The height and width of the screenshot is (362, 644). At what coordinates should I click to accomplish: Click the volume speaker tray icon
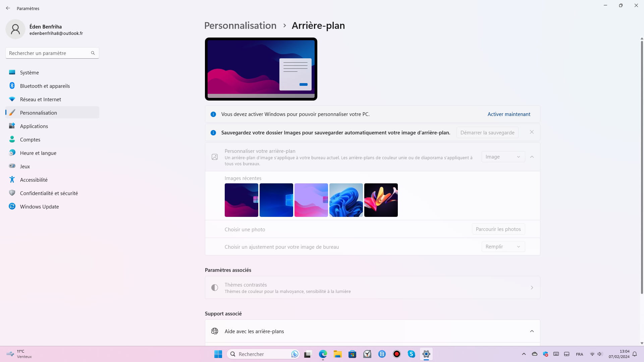tap(600, 354)
